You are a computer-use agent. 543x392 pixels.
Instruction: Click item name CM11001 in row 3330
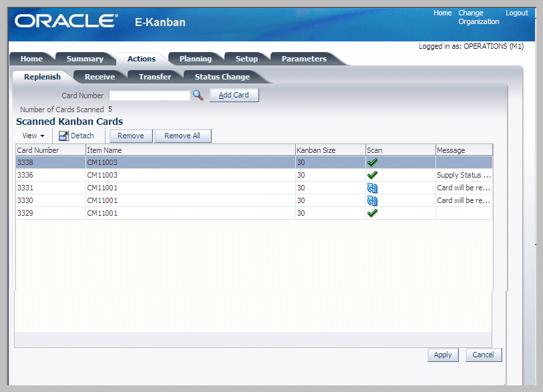102,200
